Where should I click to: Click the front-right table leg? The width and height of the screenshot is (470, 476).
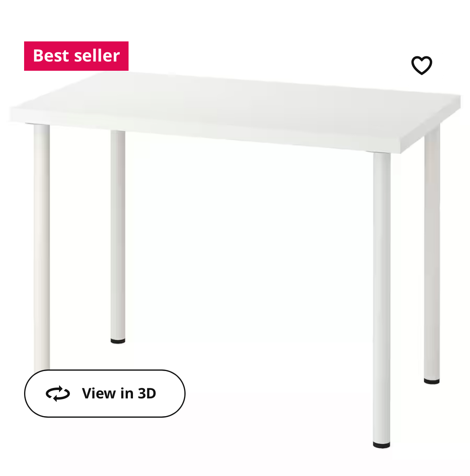[x=381, y=300]
